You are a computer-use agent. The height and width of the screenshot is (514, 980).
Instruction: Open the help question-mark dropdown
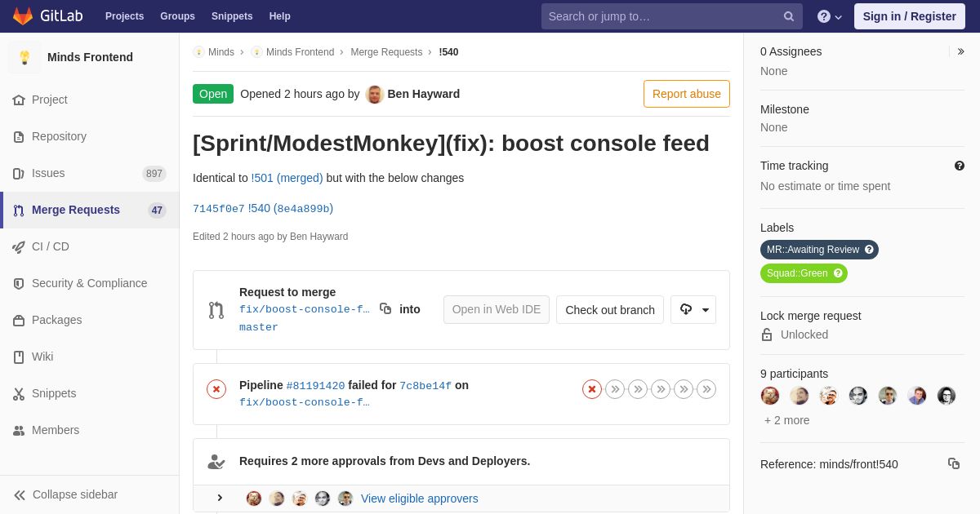[x=829, y=16]
